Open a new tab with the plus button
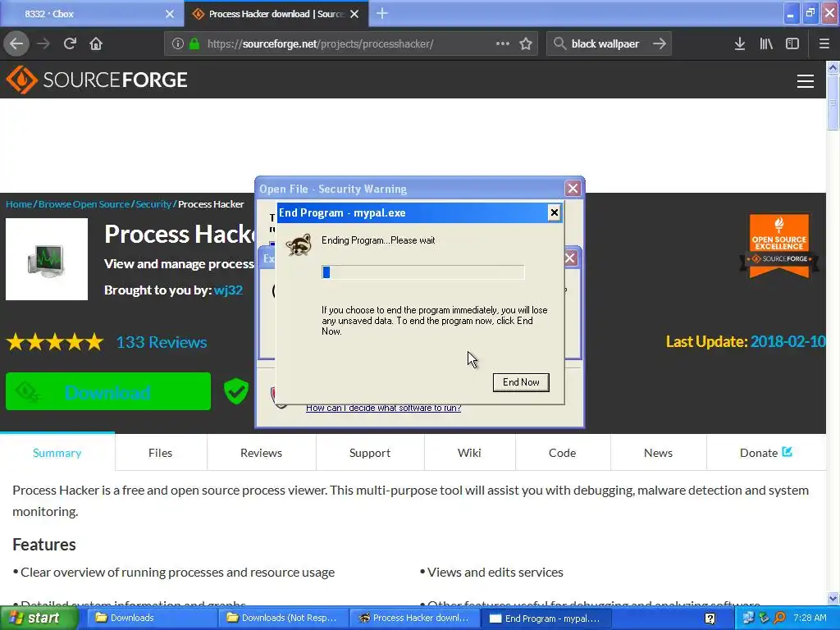Screen dimensions: 840x630 pyautogui.click(x=382, y=13)
